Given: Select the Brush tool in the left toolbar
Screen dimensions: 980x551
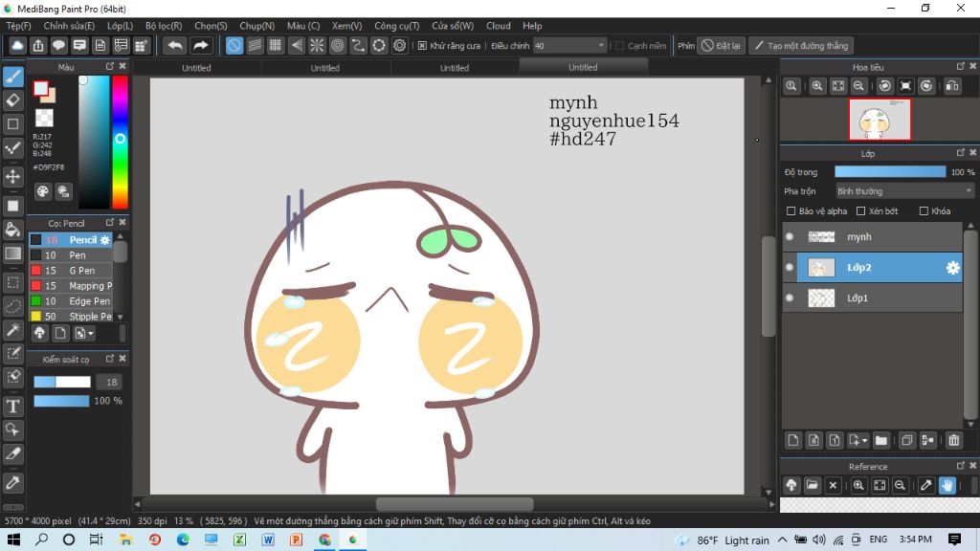Looking at the screenshot, I should click(13, 77).
